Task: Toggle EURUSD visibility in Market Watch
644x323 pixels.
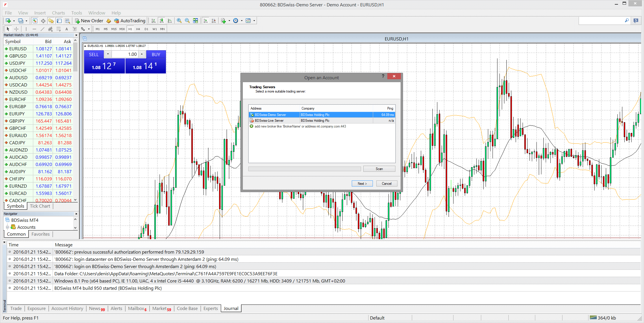Action: (x=6, y=49)
